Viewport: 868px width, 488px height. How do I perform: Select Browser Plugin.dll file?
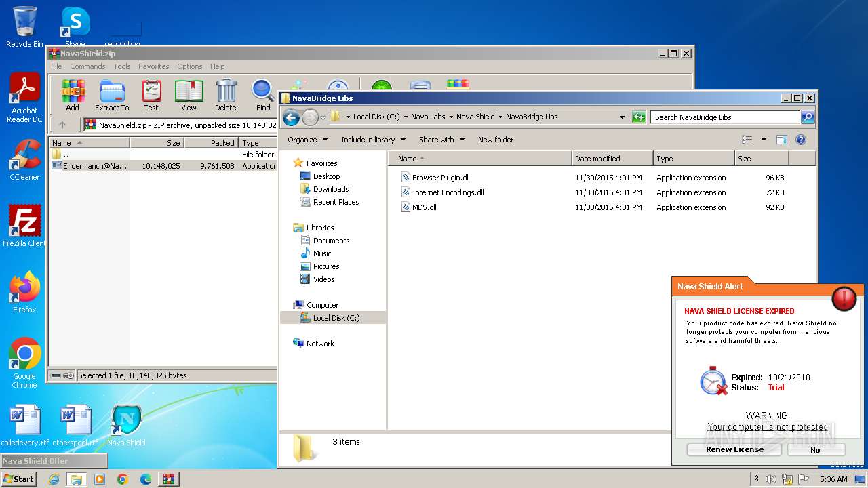(435, 178)
